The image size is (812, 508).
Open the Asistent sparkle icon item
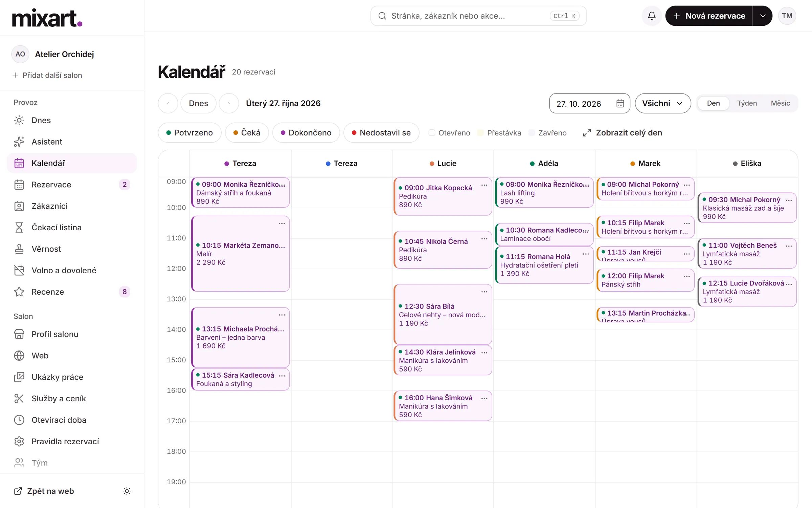pos(72,142)
